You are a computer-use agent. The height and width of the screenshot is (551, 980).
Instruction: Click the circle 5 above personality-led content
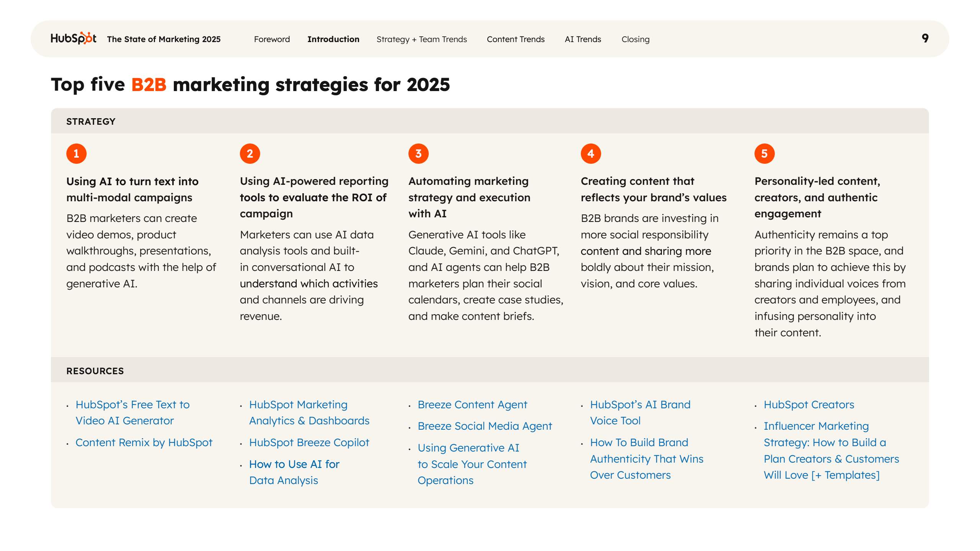coord(764,153)
